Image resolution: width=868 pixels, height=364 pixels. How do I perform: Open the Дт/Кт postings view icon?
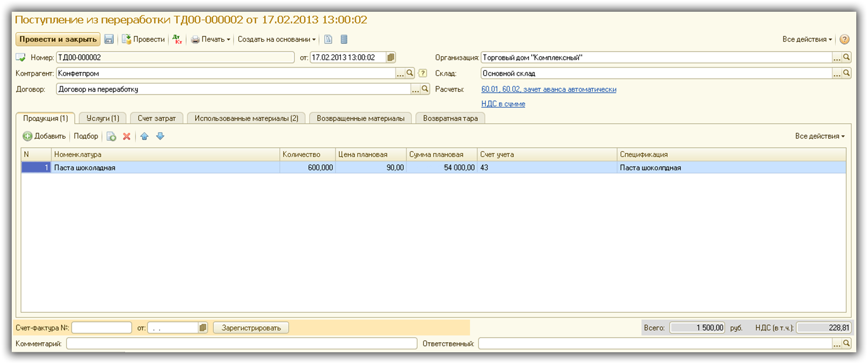click(177, 39)
